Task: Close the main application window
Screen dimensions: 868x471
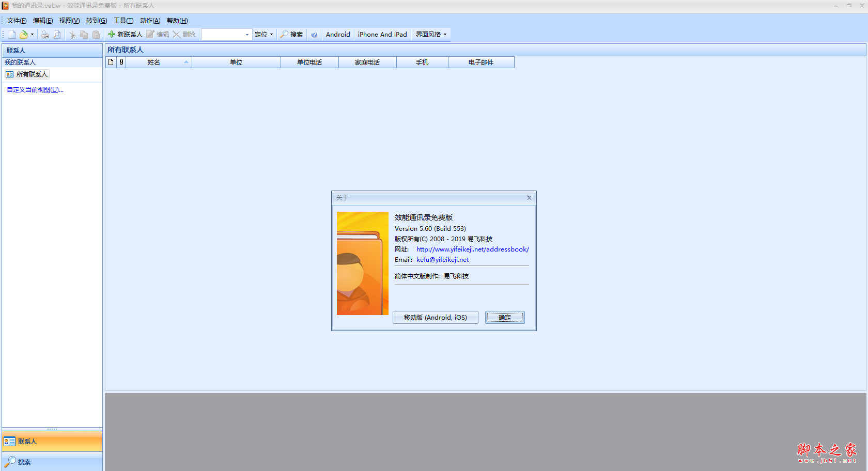Action: (x=861, y=6)
